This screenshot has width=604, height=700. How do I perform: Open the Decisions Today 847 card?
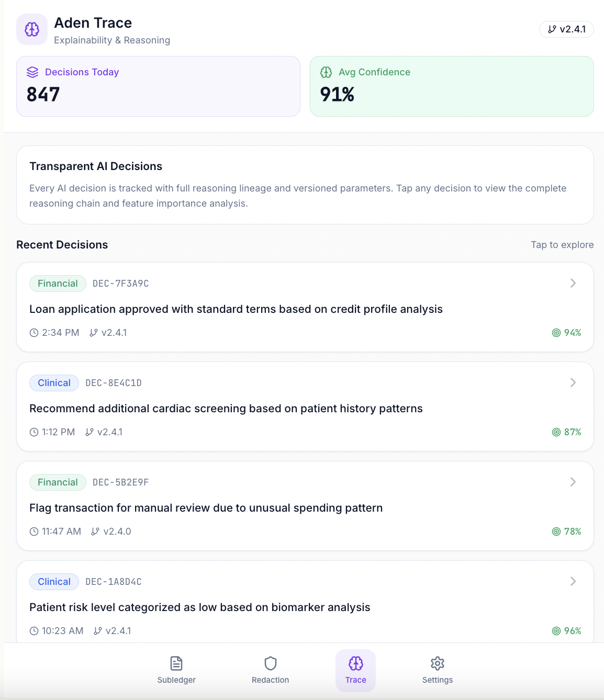pos(158,86)
